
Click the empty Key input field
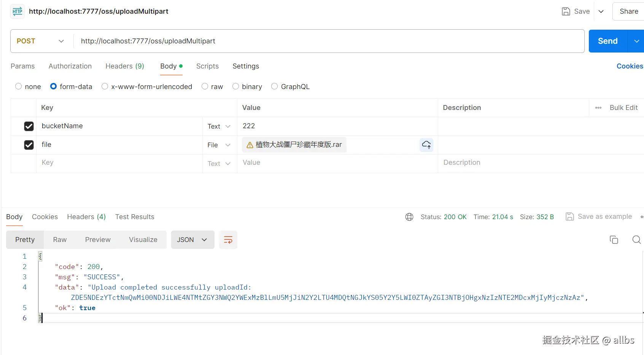(x=119, y=164)
